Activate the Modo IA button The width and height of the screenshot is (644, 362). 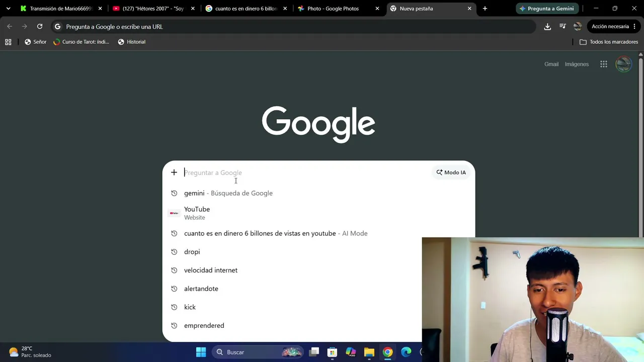tap(451, 172)
